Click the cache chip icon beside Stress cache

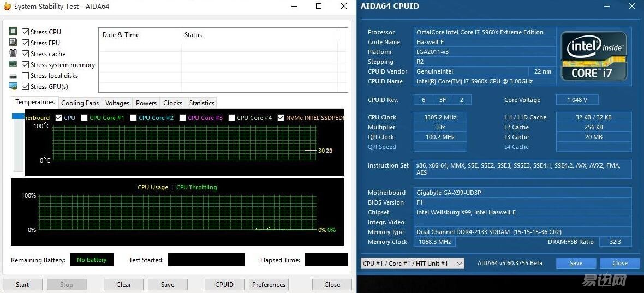coord(13,53)
